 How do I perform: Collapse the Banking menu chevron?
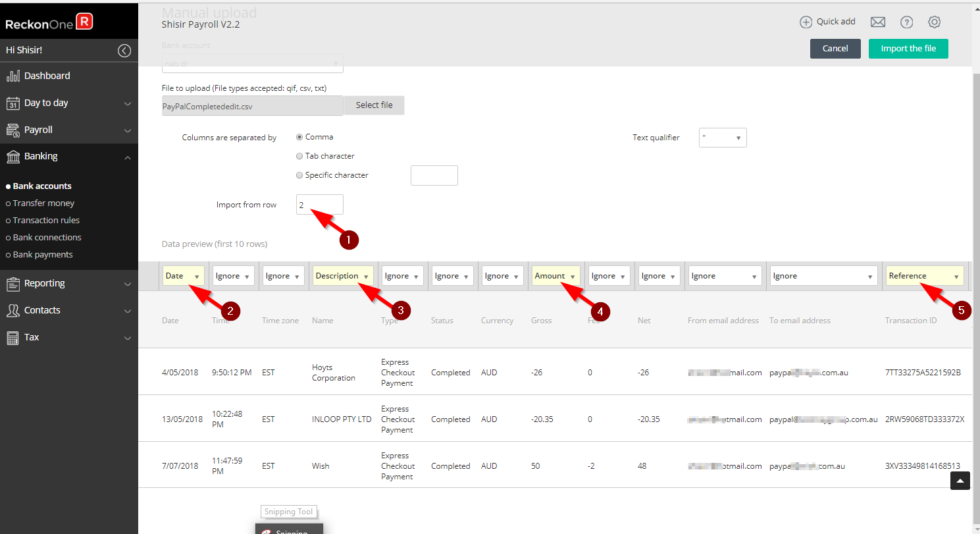click(x=128, y=157)
